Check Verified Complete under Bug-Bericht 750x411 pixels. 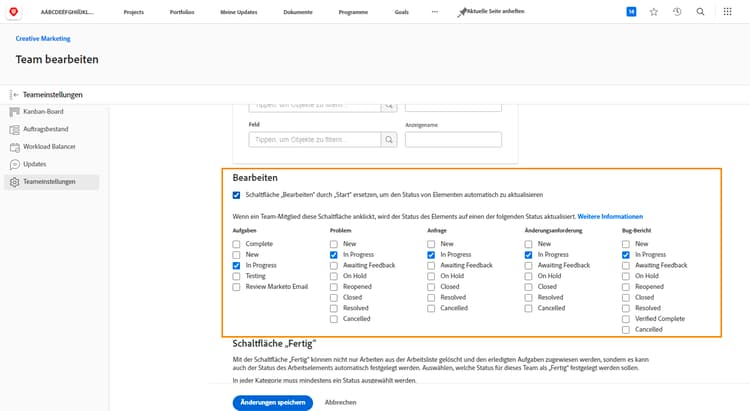pyautogui.click(x=626, y=319)
